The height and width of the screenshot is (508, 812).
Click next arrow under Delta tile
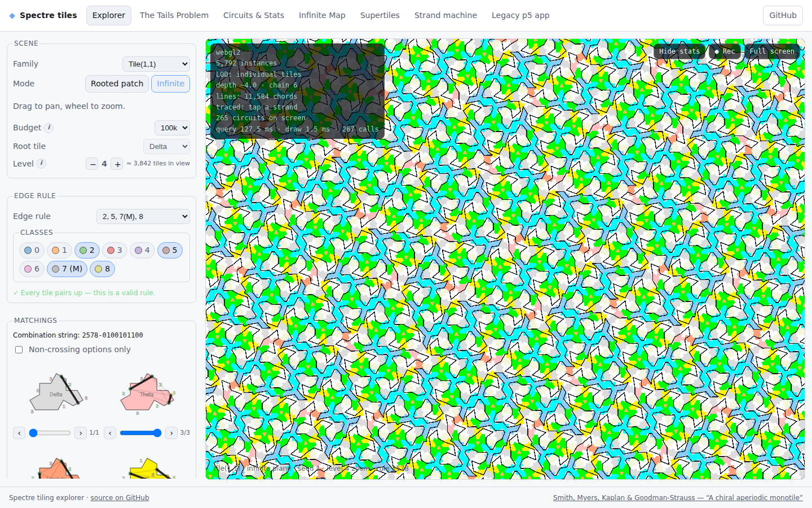coord(81,433)
